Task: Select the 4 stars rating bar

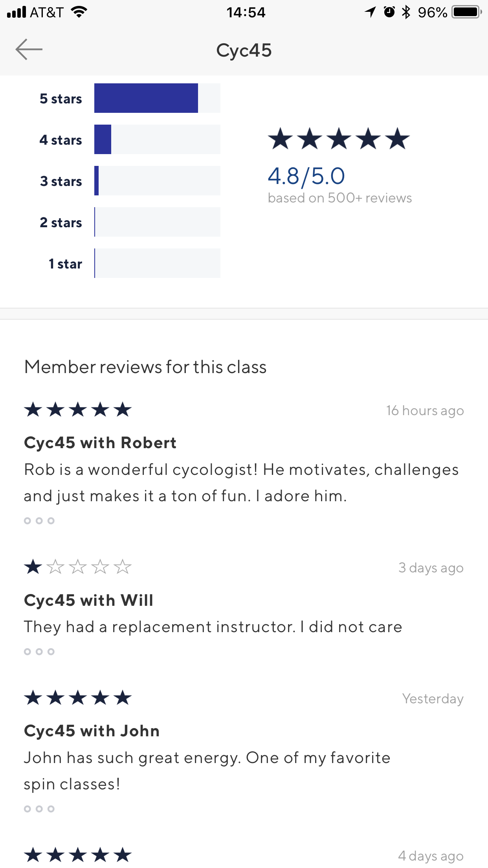Action: 157,140
